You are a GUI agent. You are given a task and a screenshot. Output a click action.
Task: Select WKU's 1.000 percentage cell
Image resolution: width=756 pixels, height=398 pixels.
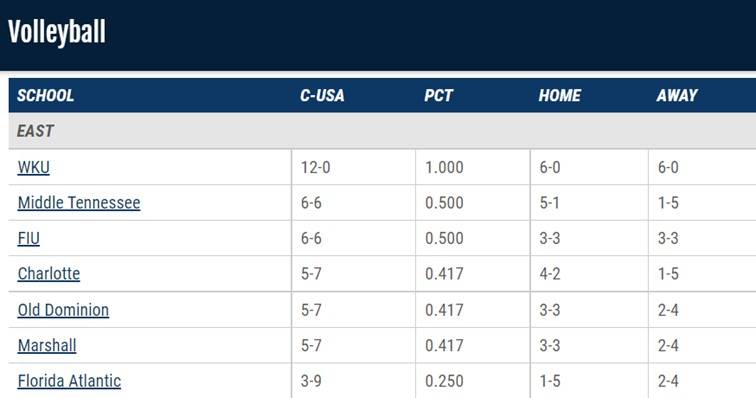472,167
